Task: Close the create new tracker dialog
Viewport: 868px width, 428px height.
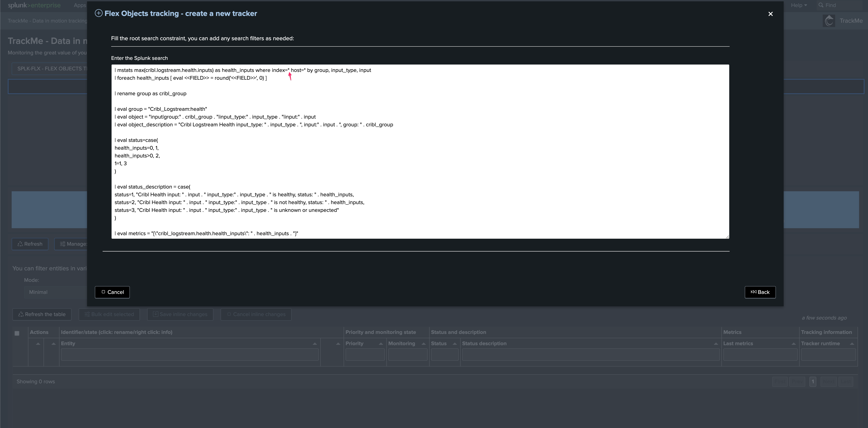Action: coord(770,14)
